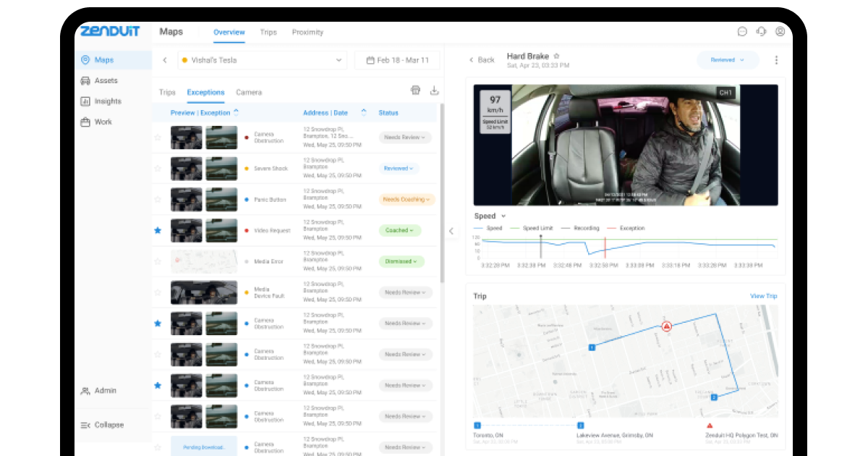Open the Coached status dropdown
Viewport: 868px width, 456px height.
[399, 230]
